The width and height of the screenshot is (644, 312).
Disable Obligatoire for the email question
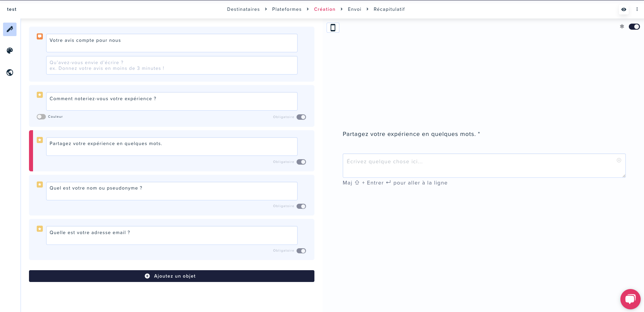301,251
